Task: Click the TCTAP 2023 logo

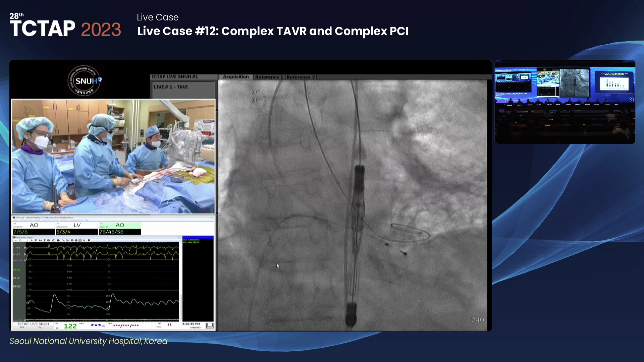Action: pos(65,25)
